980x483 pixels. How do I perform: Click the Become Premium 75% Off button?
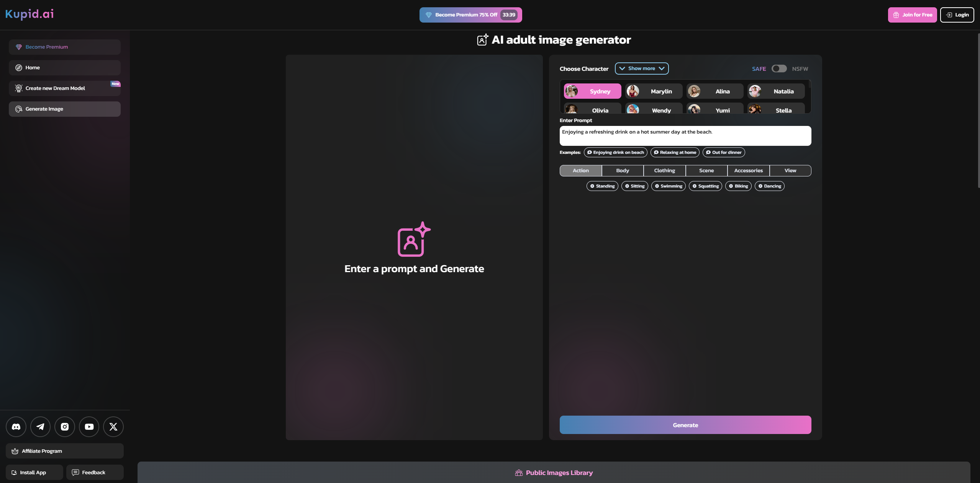(470, 15)
